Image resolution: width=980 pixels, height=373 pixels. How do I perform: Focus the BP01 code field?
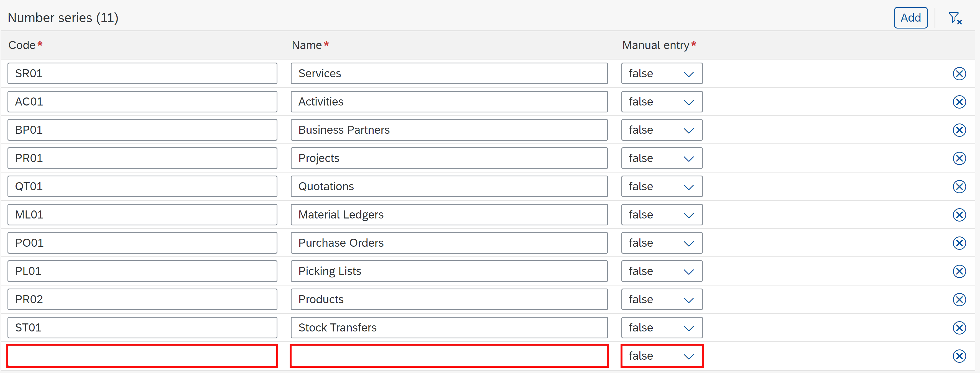[x=142, y=130]
